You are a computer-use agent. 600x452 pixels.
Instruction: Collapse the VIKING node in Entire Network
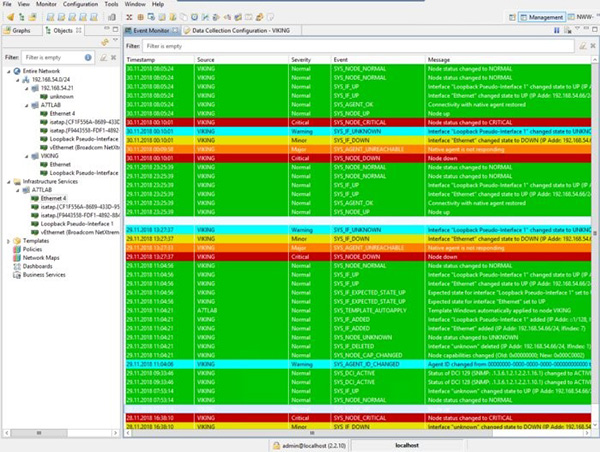27,156
